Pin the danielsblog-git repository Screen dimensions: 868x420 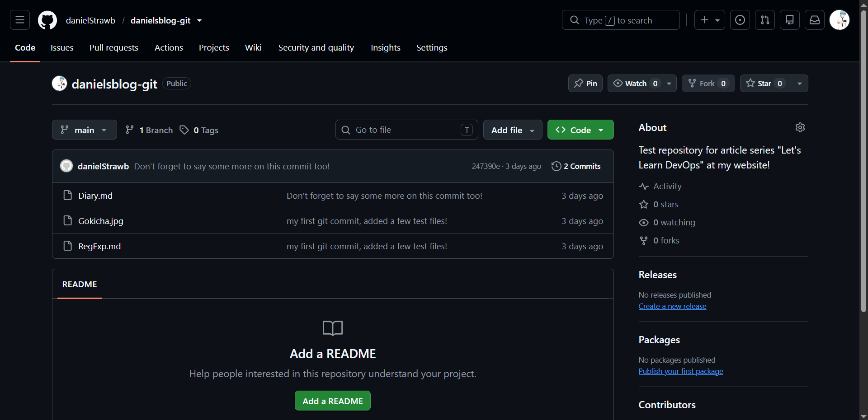click(x=585, y=84)
